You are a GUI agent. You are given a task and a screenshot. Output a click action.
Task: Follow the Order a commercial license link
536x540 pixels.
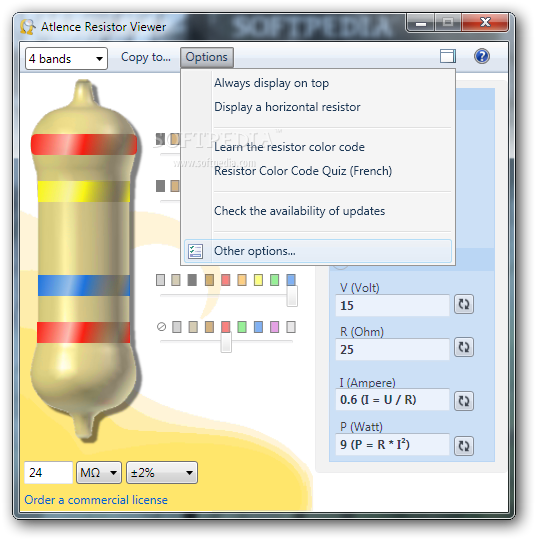[x=96, y=500]
